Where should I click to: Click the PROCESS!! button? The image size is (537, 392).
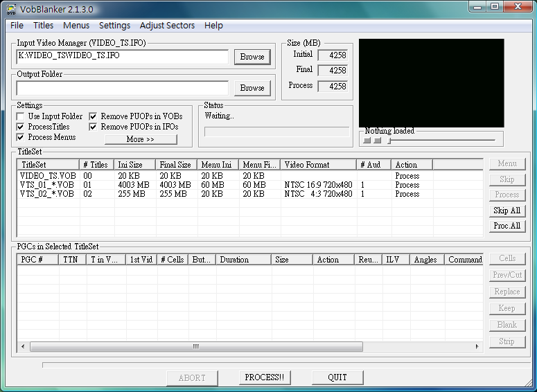pos(265,377)
